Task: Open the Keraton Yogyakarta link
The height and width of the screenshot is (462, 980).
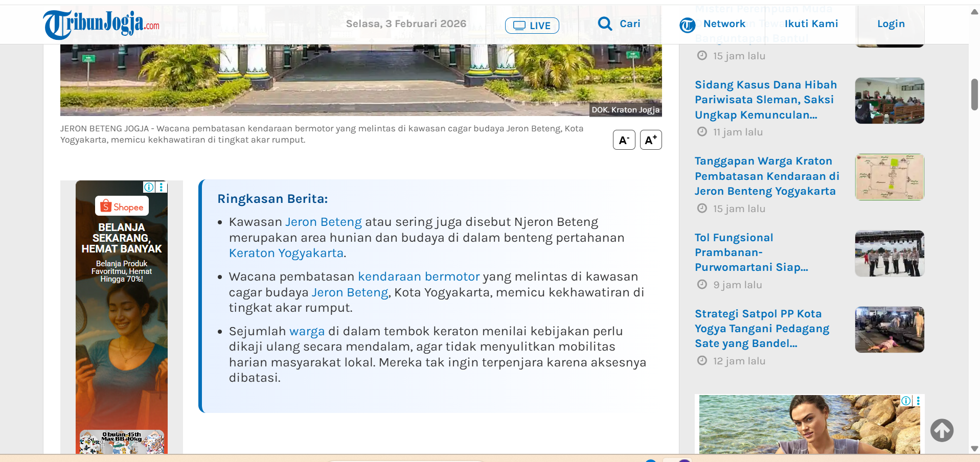Action: [x=286, y=253]
